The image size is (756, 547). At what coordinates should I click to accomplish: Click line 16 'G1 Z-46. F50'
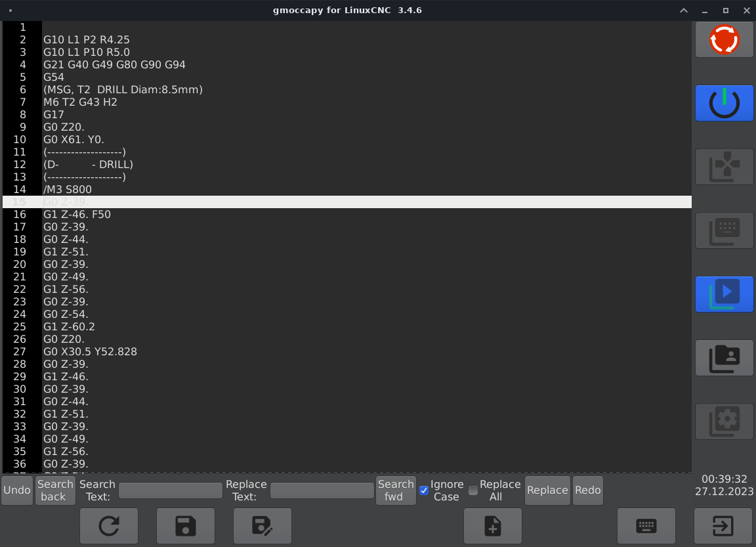coord(77,215)
